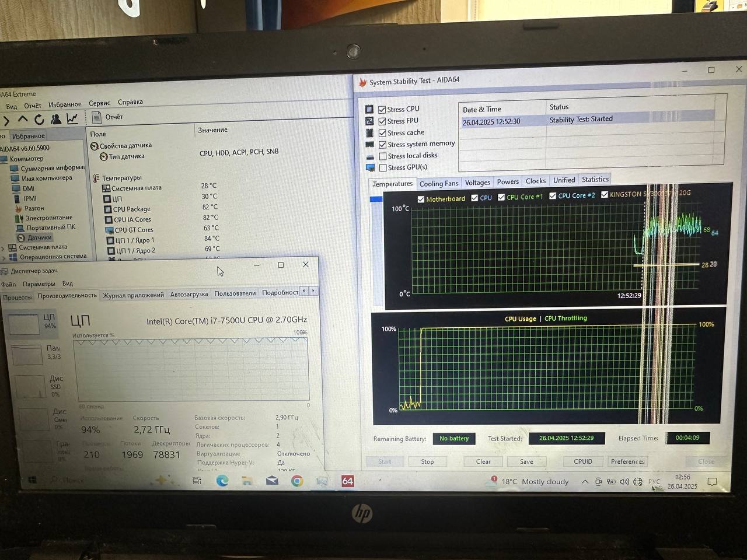Enable the Stress local disks checkbox

pos(383,156)
